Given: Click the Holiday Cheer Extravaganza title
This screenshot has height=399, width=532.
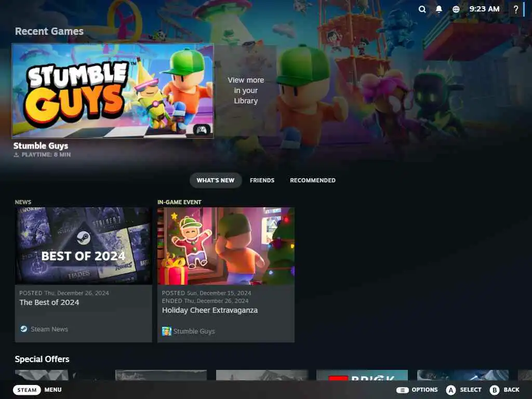Looking at the screenshot, I should point(210,310).
